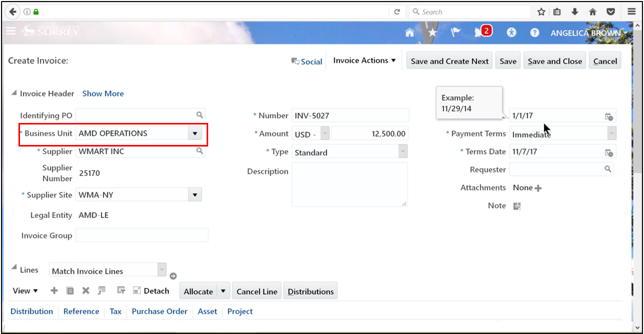This screenshot has width=644, height=334.
Task: Delete the selected invoice line
Action: pyautogui.click(x=85, y=290)
